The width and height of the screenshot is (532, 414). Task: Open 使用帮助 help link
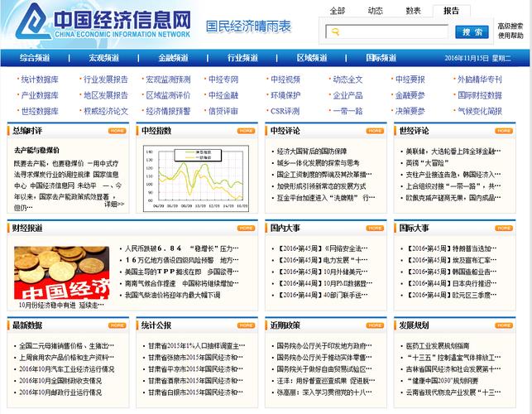(x=510, y=36)
